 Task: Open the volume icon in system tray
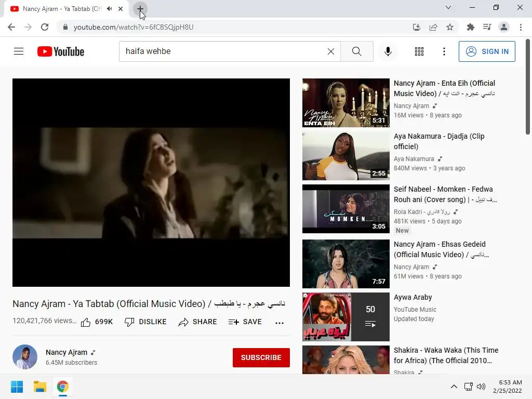481,387
